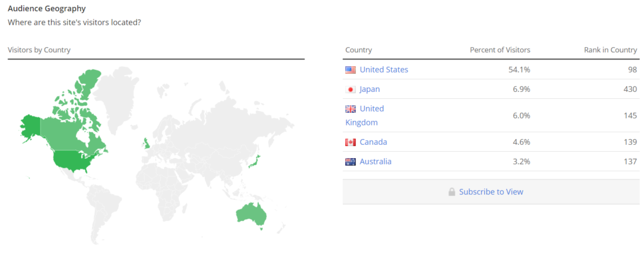This screenshot has height=257, width=644.
Task: Click the Australia flag icon
Action: (x=350, y=162)
